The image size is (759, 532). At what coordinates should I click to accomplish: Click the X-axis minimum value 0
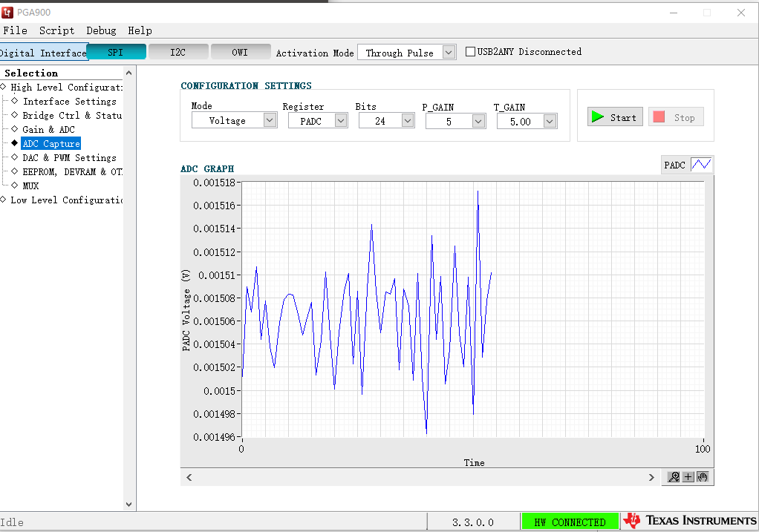[x=241, y=449]
